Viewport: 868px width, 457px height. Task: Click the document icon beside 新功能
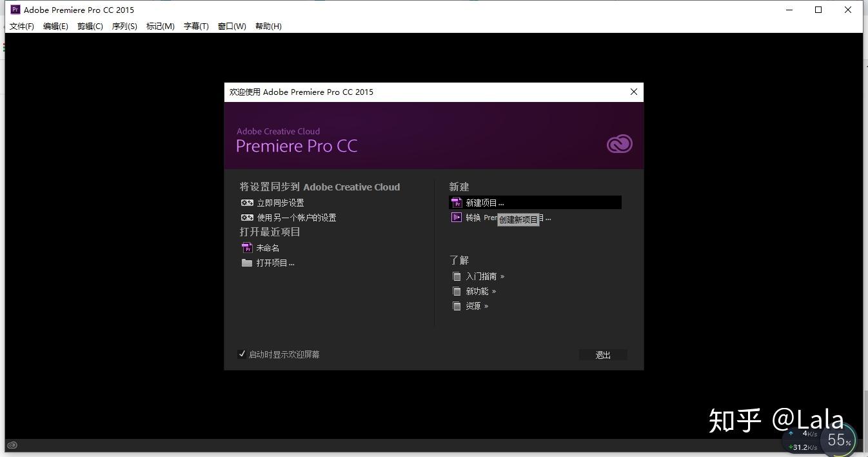point(457,291)
